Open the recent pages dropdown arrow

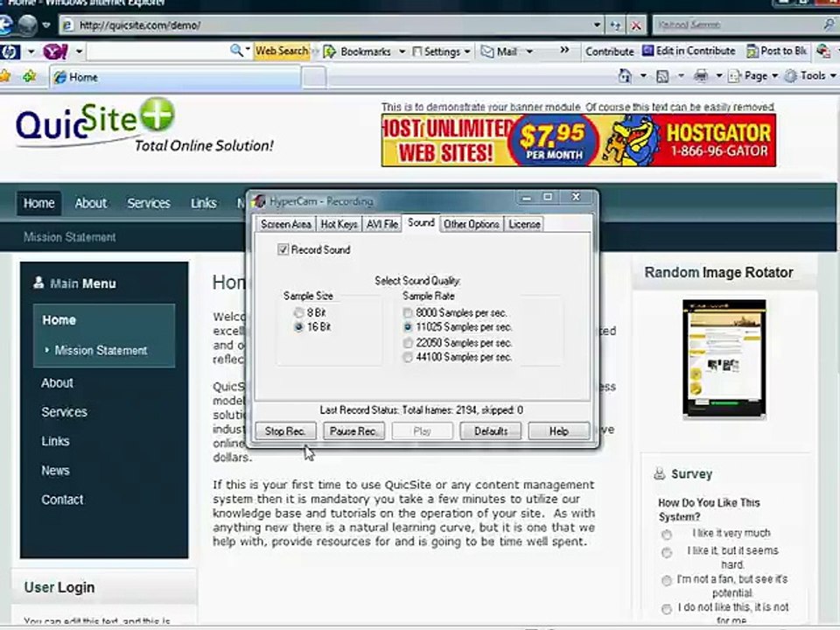(46, 24)
